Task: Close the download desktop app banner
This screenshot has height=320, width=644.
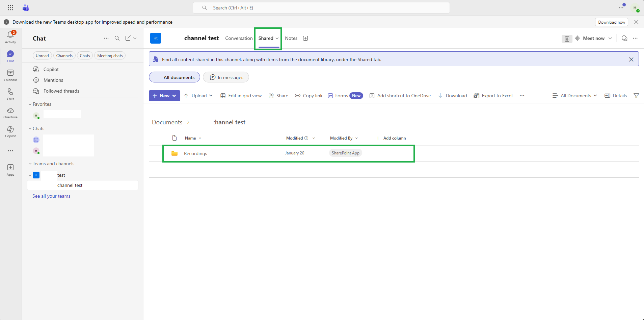Action: click(636, 22)
